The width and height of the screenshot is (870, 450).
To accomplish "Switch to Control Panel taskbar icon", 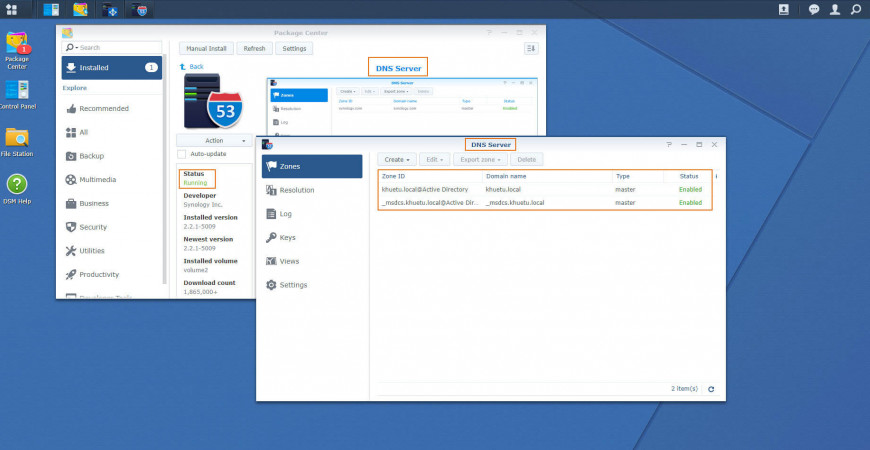I will (51, 9).
